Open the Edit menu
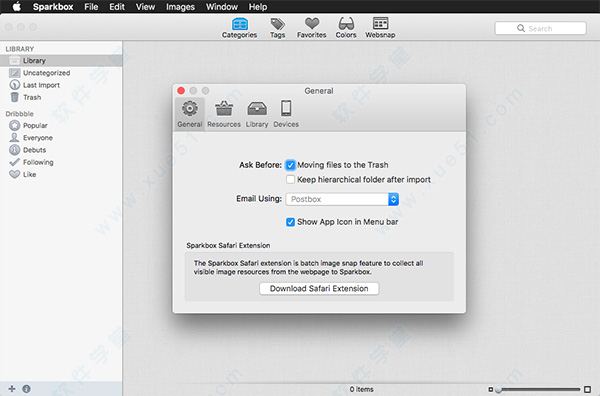This screenshot has width=600, height=396. pyautogui.click(x=117, y=7)
